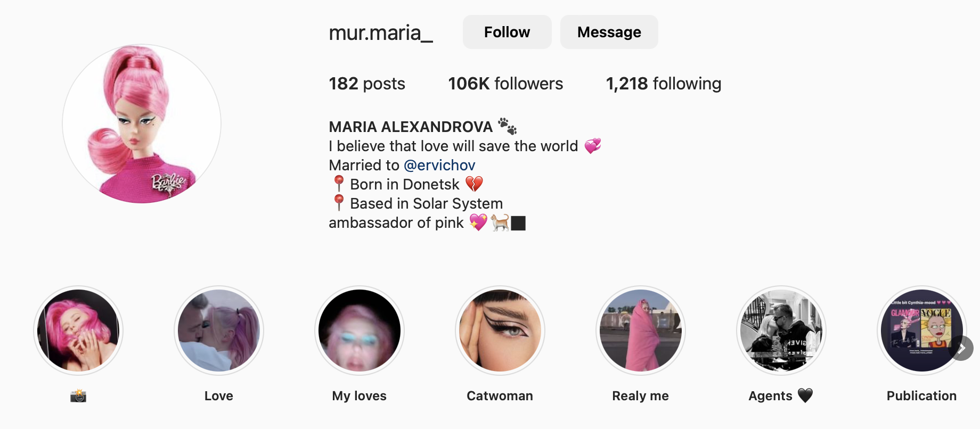Click the Publication label text
Image resolution: width=980 pixels, height=429 pixels.
pyautogui.click(x=922, y=395)
